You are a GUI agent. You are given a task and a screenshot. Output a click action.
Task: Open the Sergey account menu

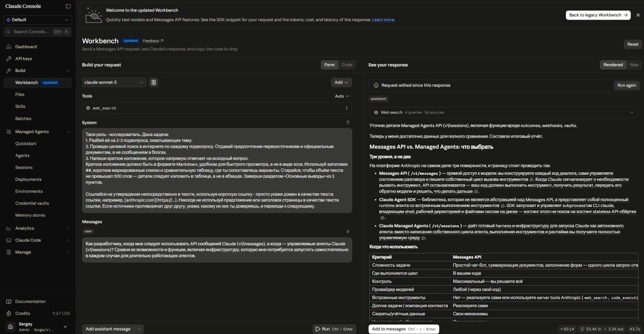[38, 326]
